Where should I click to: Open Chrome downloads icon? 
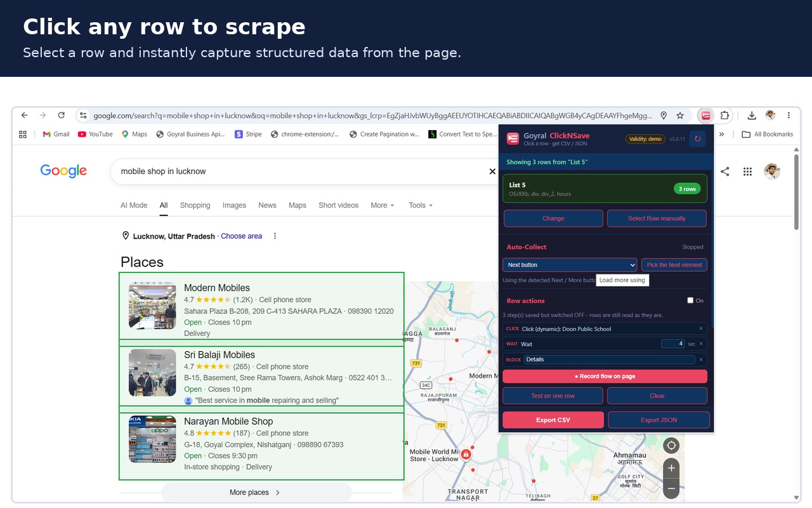coord(752,116)
